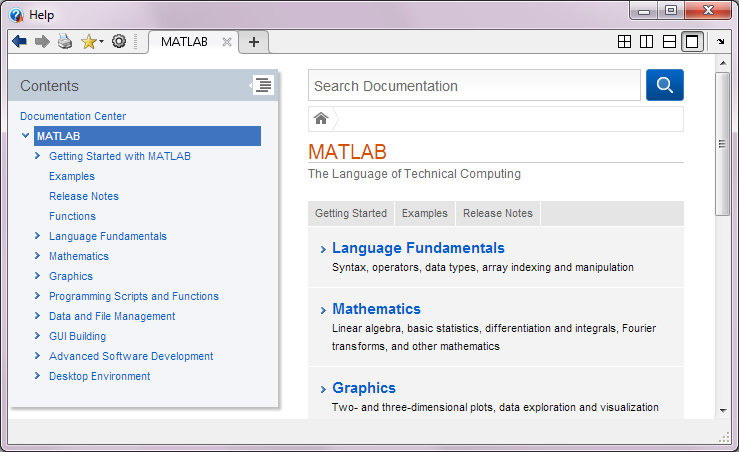Close the Help window
Viewport: 739px width, 452px height.
[x=708, y=10]
